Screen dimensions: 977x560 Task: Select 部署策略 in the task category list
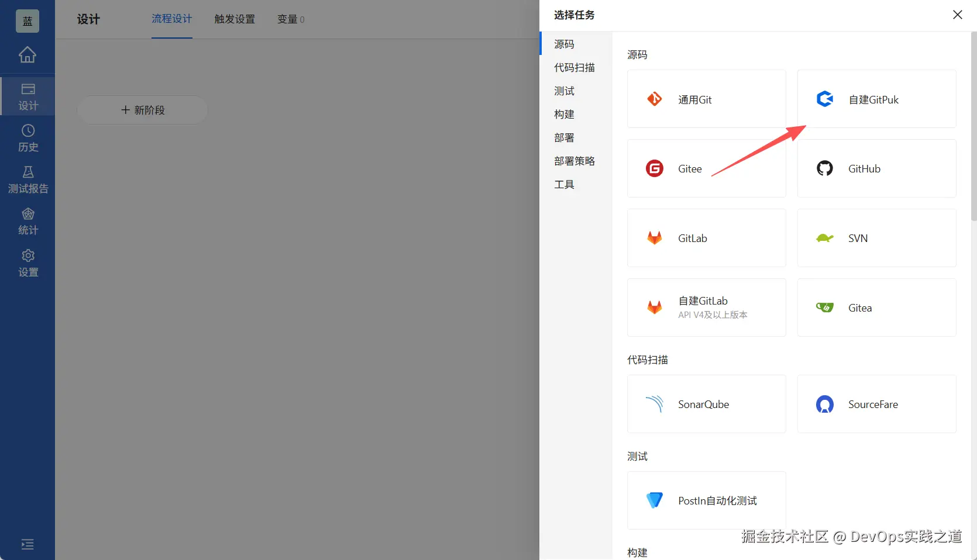point(574,161)
